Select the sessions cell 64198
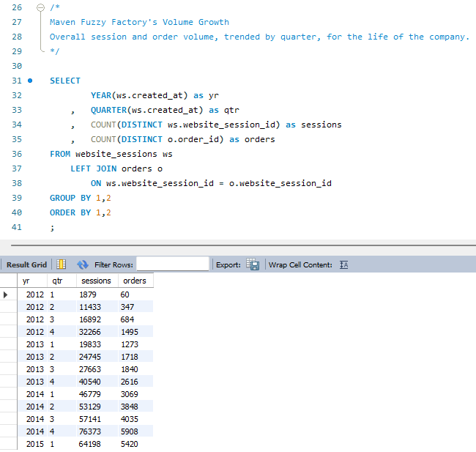Image resolution: width=476 pixels, height=452 pixels. point(97,444)
